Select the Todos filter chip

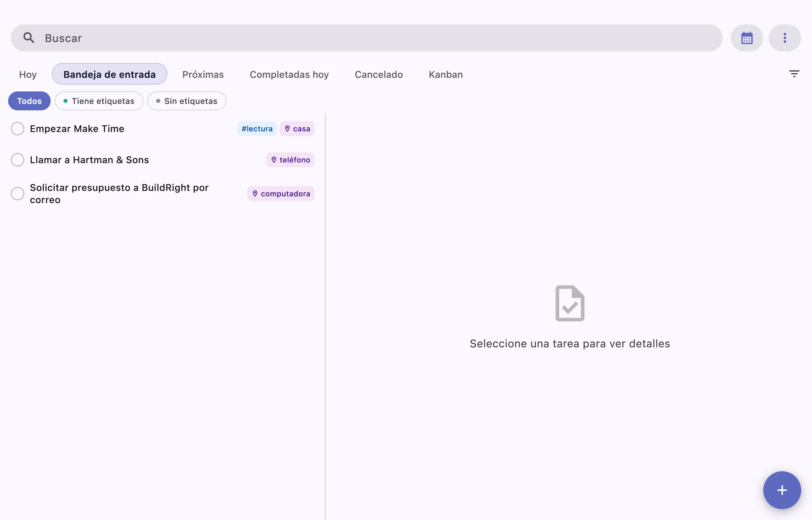[x=29, y=101]
